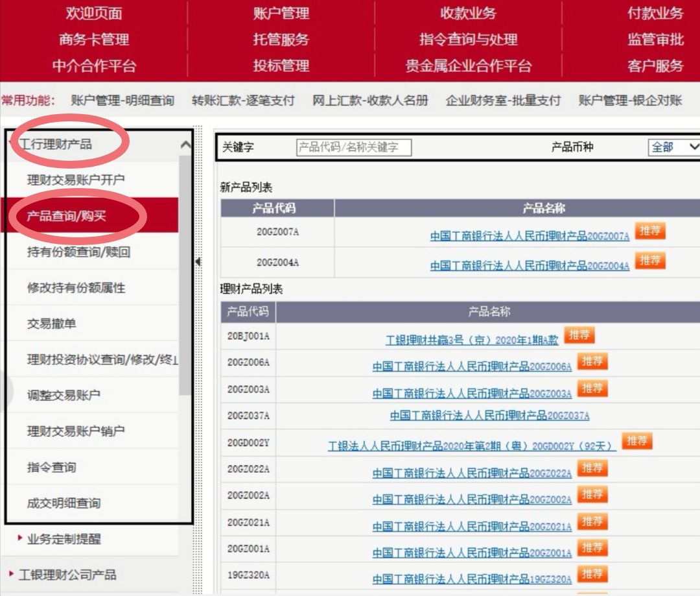Viewport: 700px width, 596px height.
Task: Open the 产品币种 全部 dropdown
Action: click(674, 147)
